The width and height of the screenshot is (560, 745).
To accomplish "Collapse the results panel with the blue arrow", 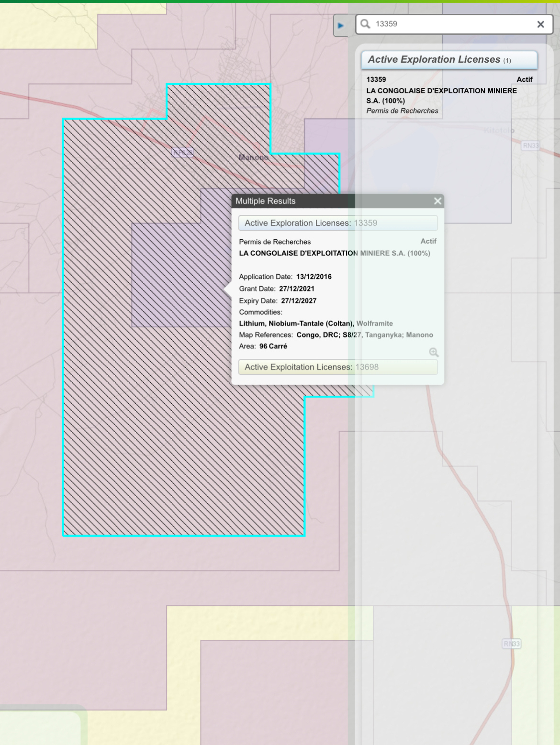I will tap(341, 25).
